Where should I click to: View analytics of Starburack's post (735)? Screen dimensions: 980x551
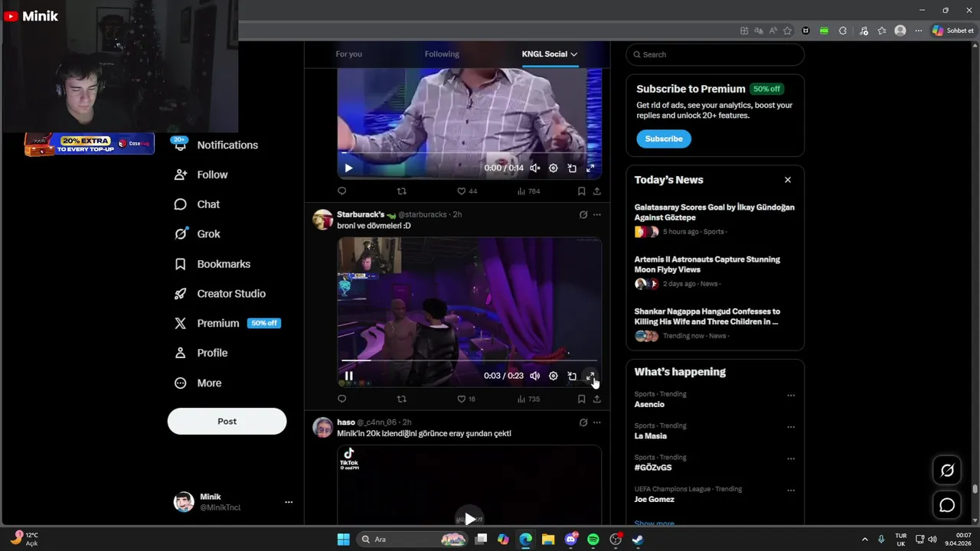click(528, 399)
